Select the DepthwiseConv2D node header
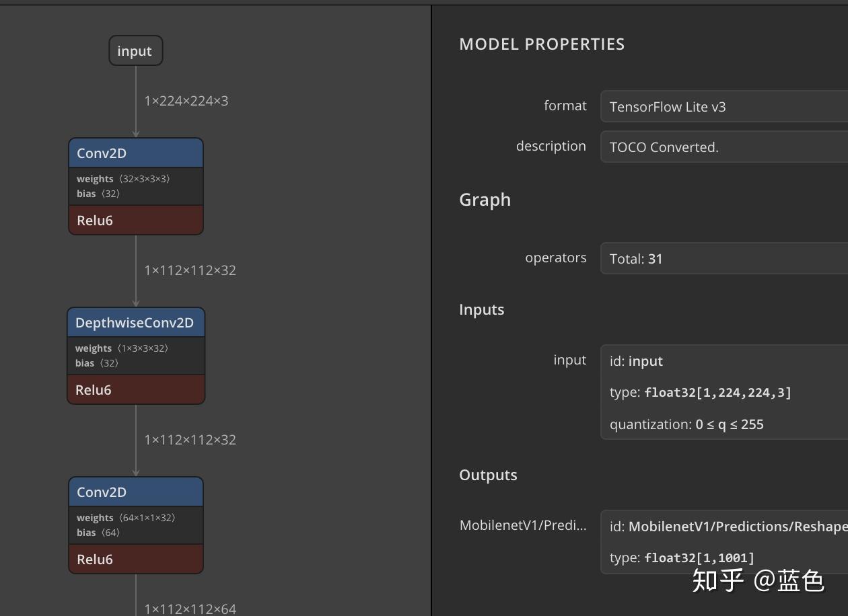This screenshot has width=848, height=616. pos(135,323)
